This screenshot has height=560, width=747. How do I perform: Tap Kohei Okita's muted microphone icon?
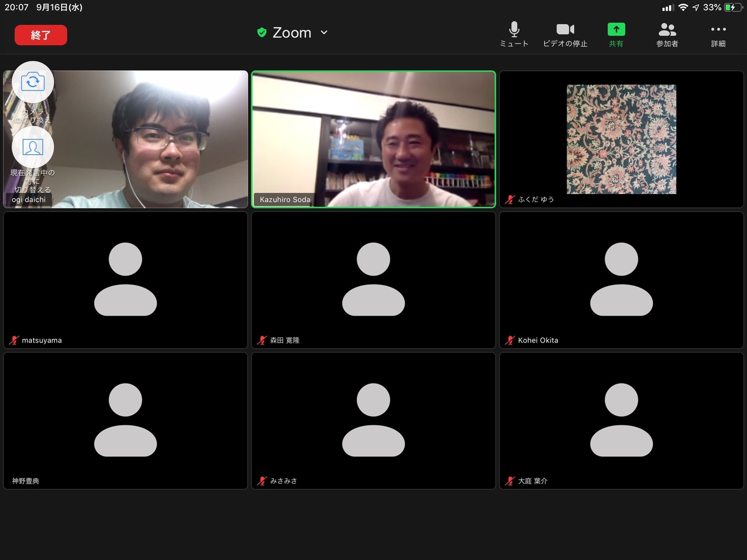[510, 340]
